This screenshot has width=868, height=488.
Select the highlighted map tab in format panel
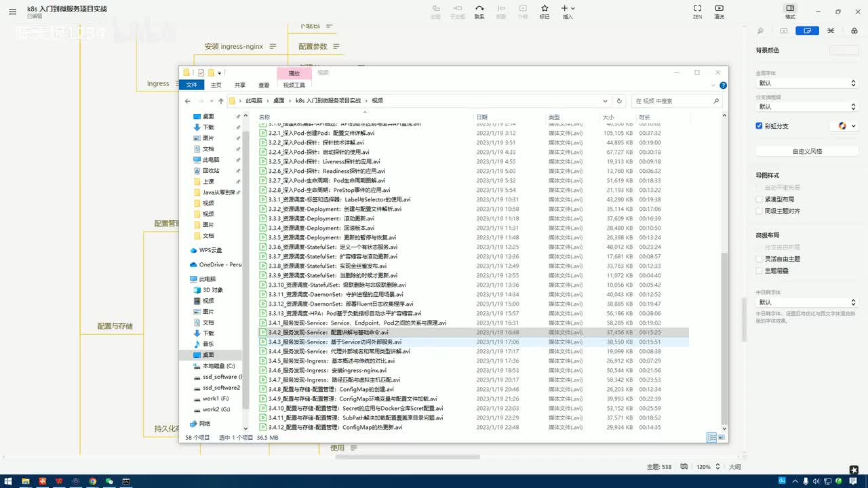[x=807, y=30]
